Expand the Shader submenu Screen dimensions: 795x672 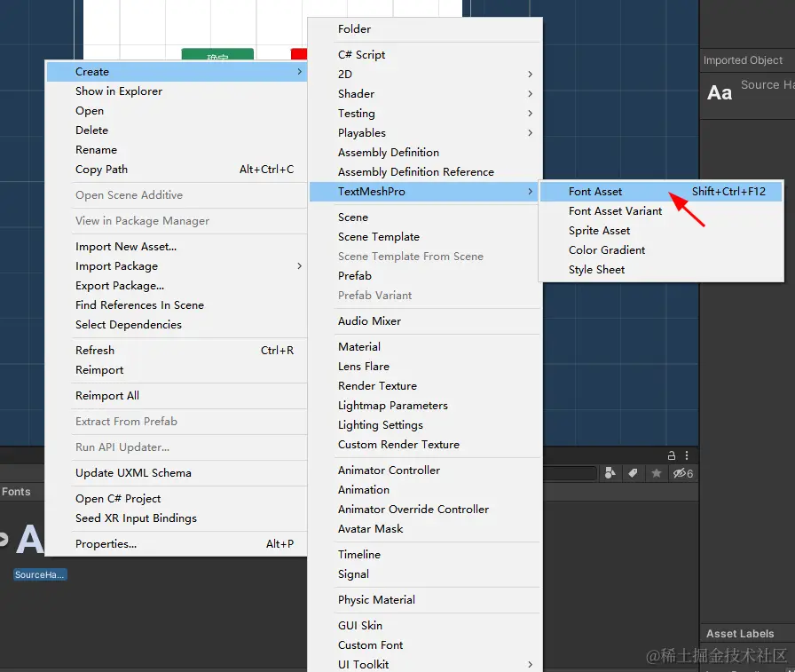pos(530,94)
